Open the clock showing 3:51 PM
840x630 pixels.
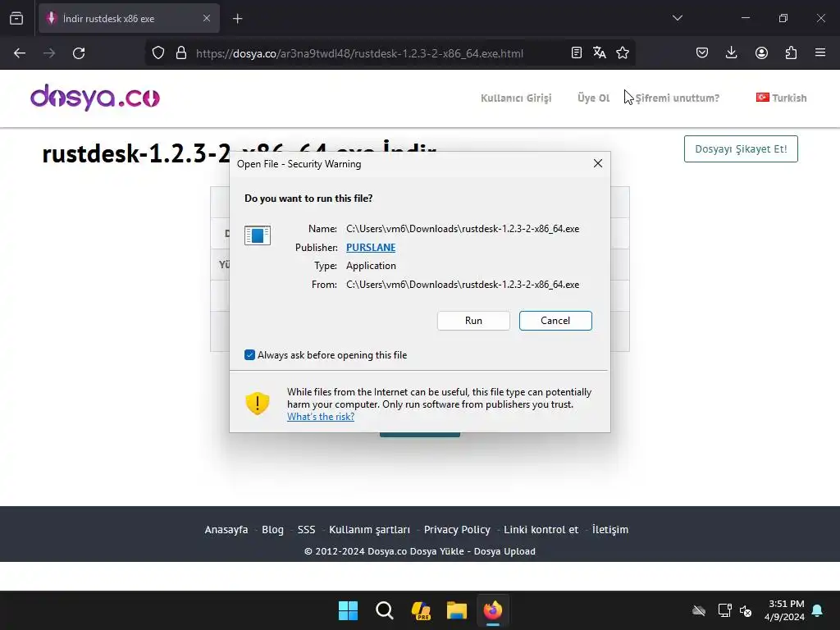(x=785, y=610)
